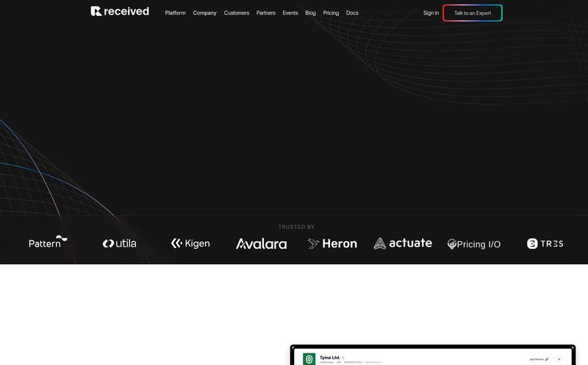Click the utila logo

click(x=119, y=244)
